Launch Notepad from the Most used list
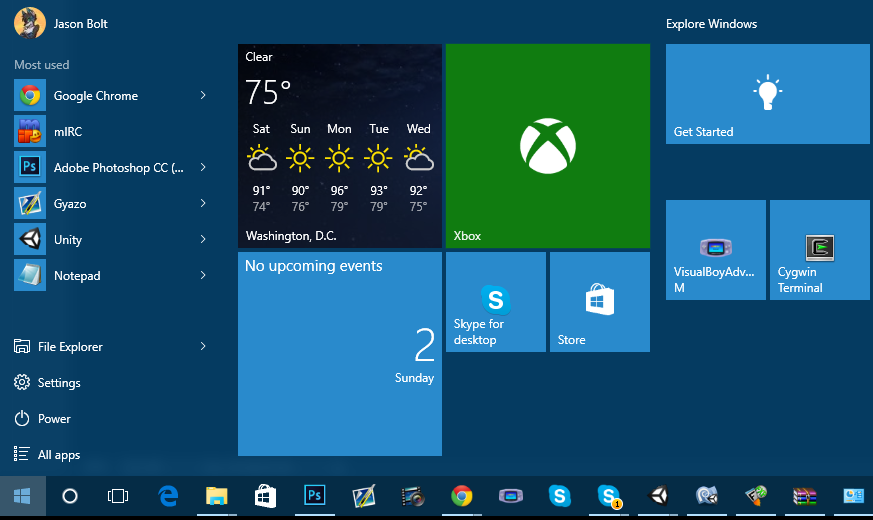873x520 pixels. coord(110,276)
